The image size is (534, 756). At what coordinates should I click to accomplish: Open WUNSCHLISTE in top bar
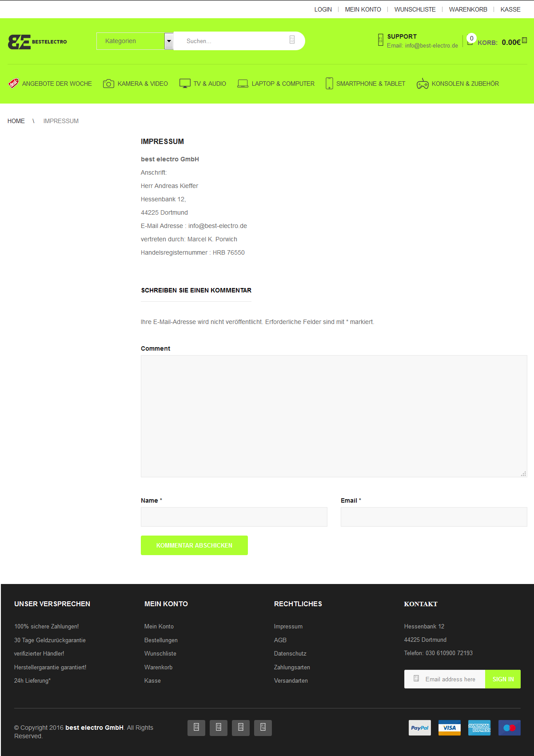point(415,9)
